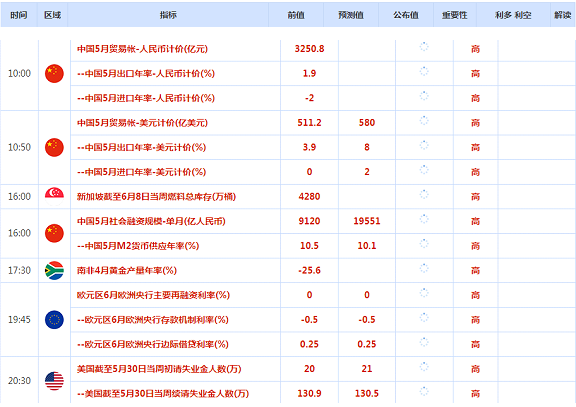576x407 pixels.
Task: Open 中国5月进口年率-人民币计价(%) indicator
Action: [x=146, y=98]
